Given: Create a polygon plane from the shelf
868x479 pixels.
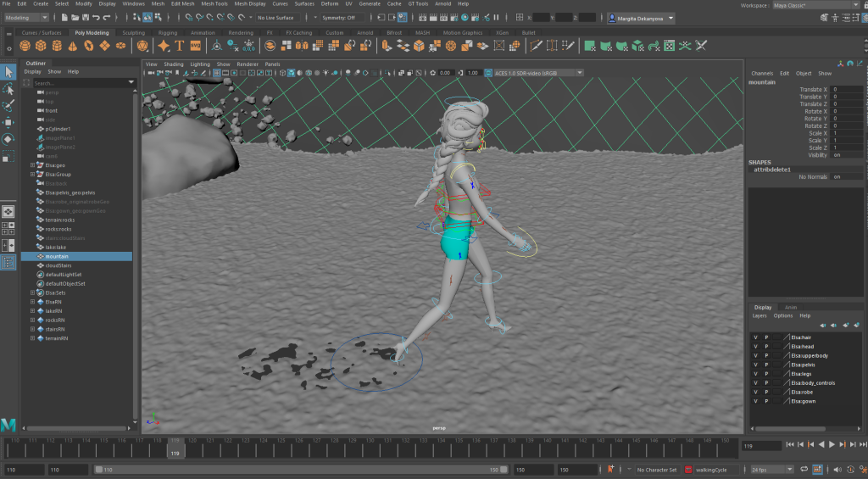Looking at the screenshot, I should [x=104, y=46].
